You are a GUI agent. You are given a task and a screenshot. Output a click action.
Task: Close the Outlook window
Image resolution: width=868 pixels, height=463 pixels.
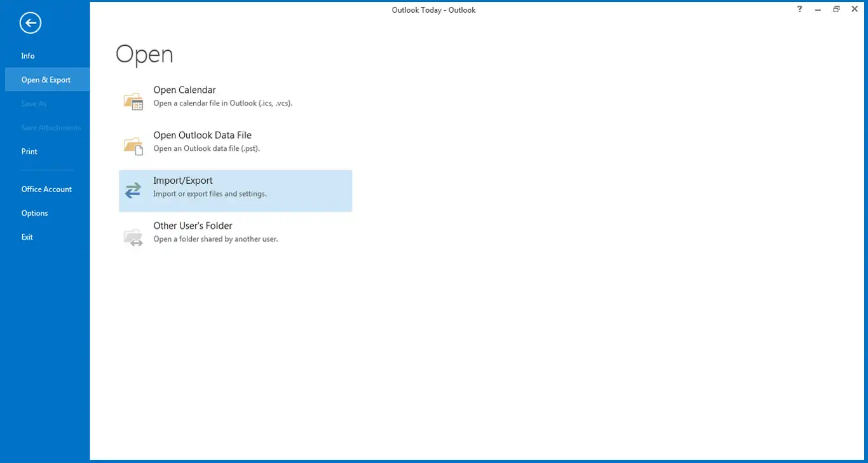coord(855,10)
